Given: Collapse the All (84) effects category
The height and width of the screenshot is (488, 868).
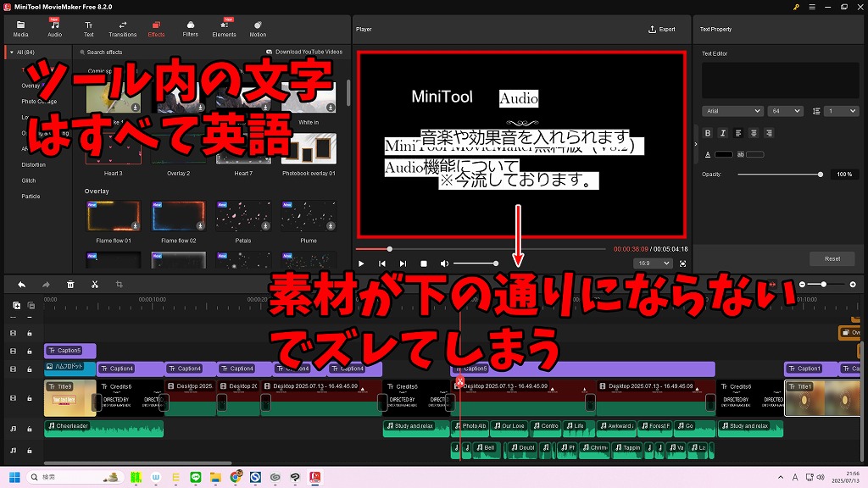Looking at the screenshot, I should [x=12, y=53].
